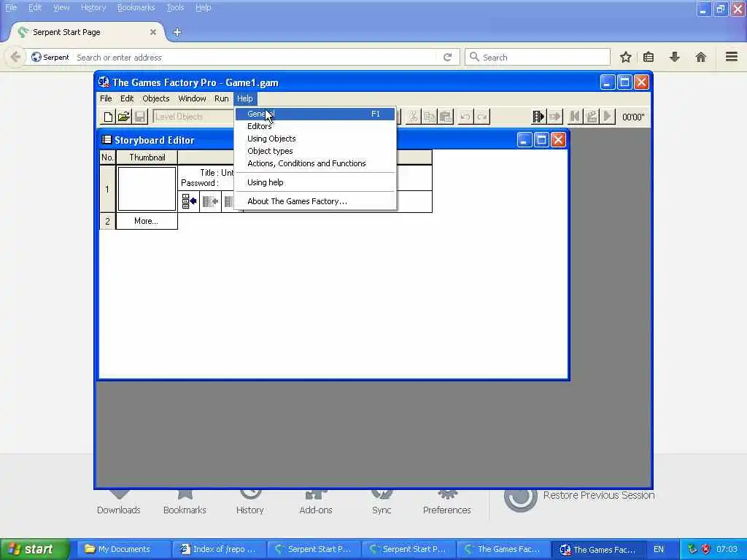Close the Storyboard Editor window
Screen dimensions: 747x560
[x=558, y=139]
